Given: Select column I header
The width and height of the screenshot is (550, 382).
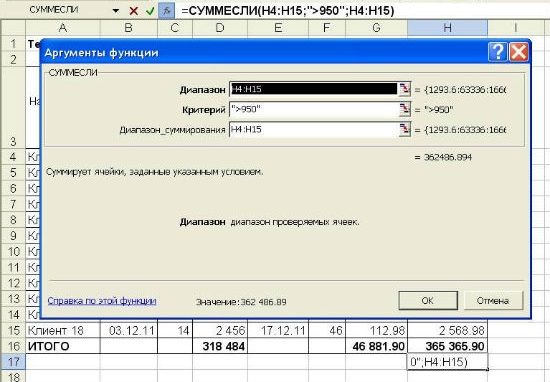Looking at the screenshot, I should (516, 28).
